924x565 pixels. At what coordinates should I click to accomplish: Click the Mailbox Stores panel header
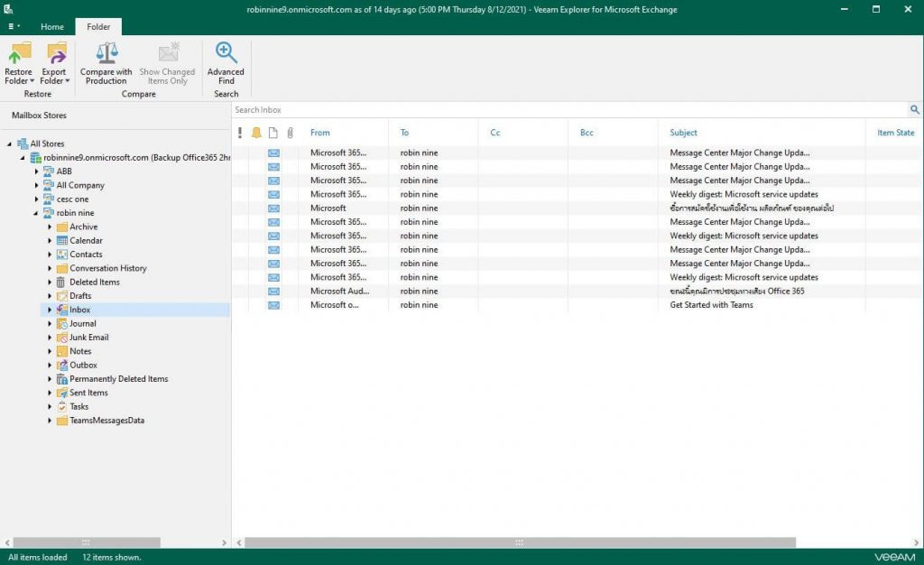pos(39,116)
